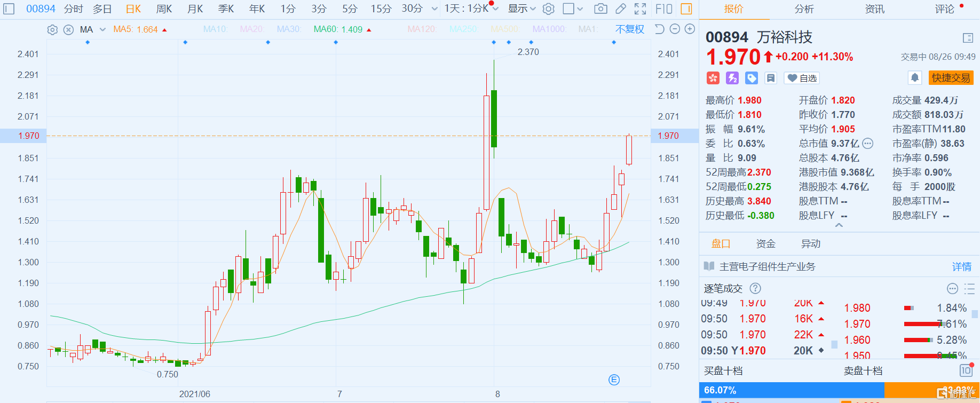Open the 资金 tab

click(765, 243)
